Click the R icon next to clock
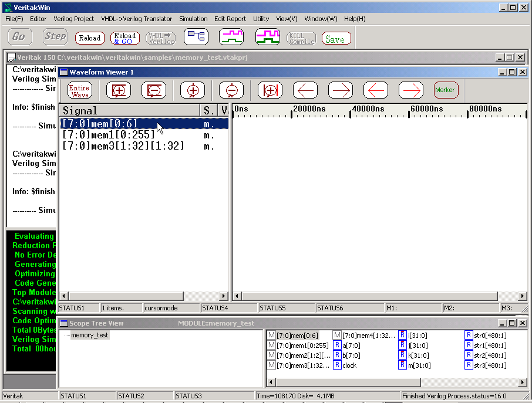Viewport: 532px width, 403px height. pos(337,365)
